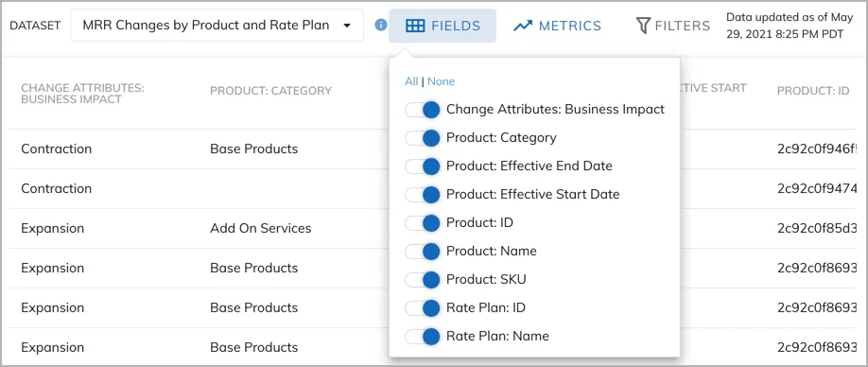Toggle Product: SKU field switch
This screenshot has height=367, width=868.
pyautogui.click(x=423, y=280)
